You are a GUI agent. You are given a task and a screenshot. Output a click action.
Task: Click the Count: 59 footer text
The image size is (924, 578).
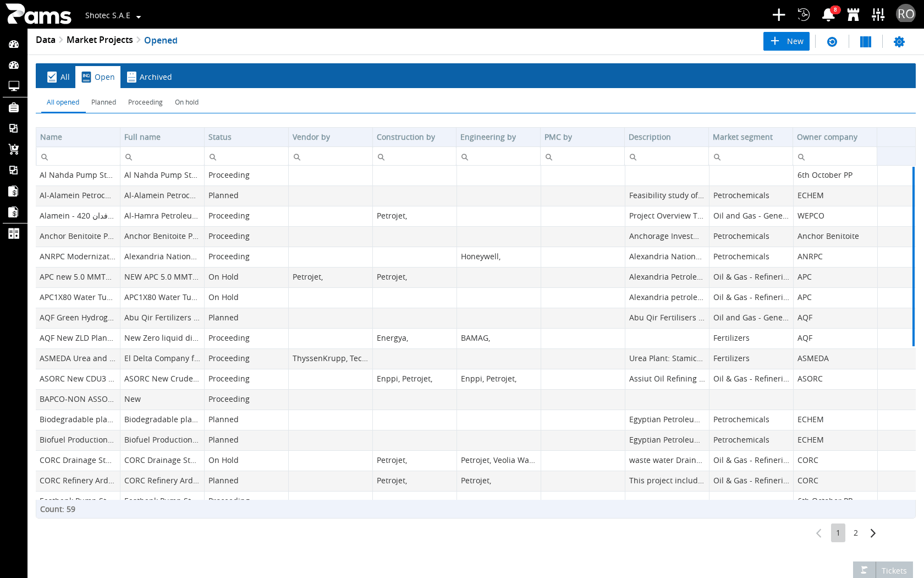tap(58, 509)
